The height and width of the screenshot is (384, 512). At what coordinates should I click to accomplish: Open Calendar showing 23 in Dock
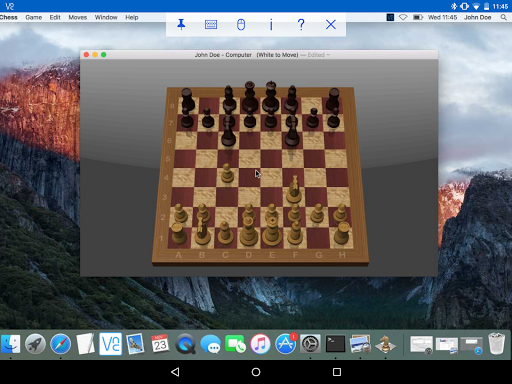(x=160, y=344)
